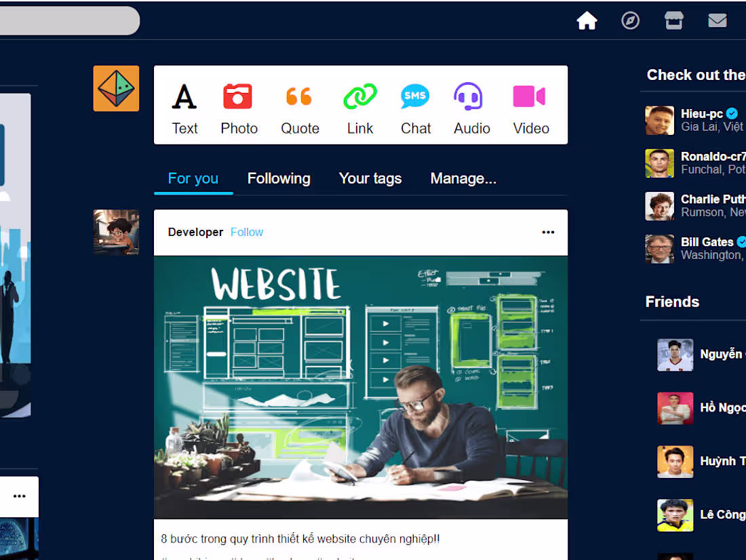Create a Text post icon

click(184, 96)
